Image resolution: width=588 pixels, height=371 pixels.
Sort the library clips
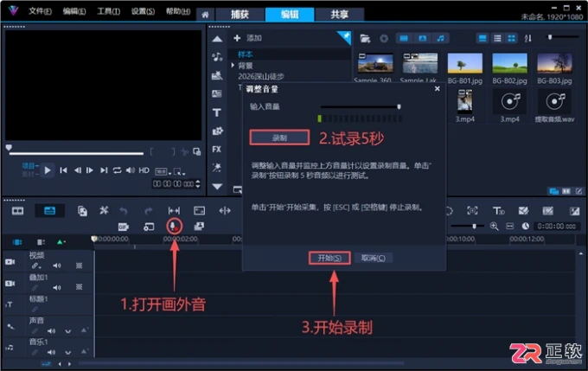click(x=528, y=38)
